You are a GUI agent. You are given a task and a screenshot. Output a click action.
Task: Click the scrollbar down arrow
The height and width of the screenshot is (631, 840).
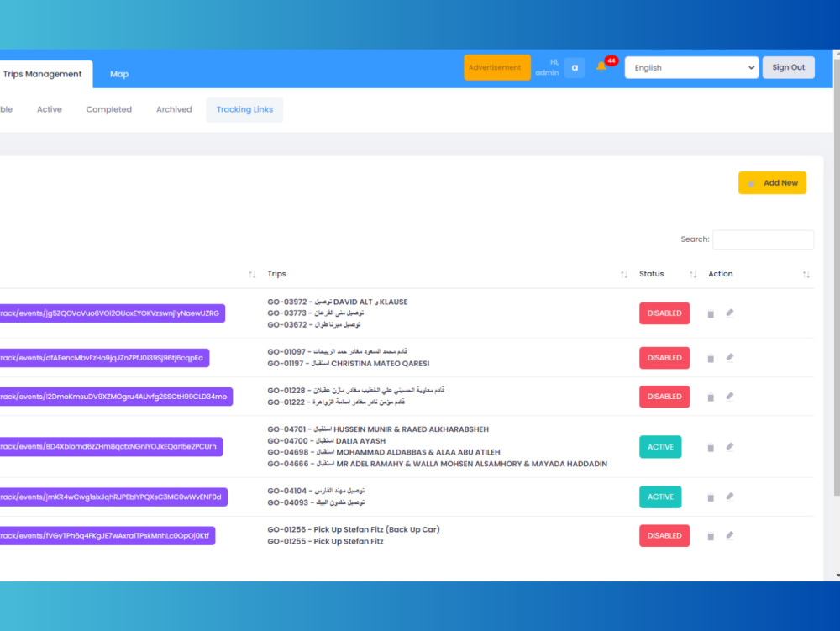[837, 576]
